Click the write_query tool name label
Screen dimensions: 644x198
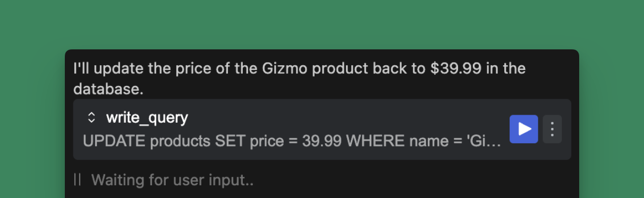click(147, 117)
